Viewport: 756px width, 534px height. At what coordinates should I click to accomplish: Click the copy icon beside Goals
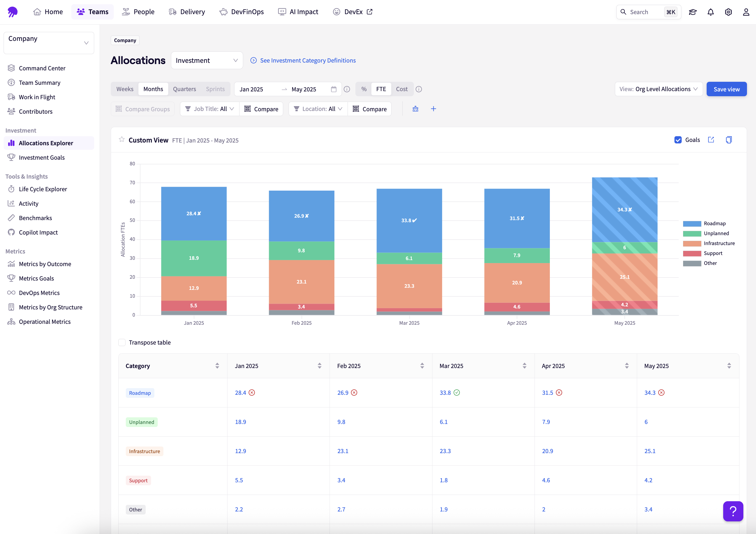pyautogui.click(x=729, y=140)
